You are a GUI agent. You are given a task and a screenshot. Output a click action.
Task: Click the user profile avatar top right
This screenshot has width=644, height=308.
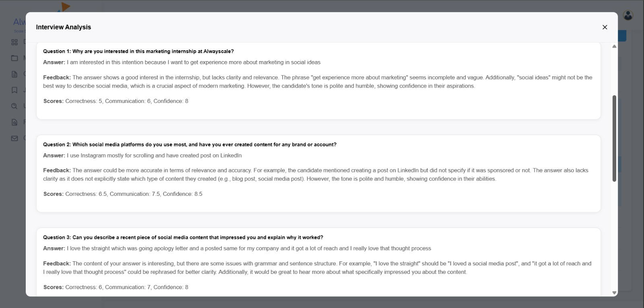(x=627, y=15)
